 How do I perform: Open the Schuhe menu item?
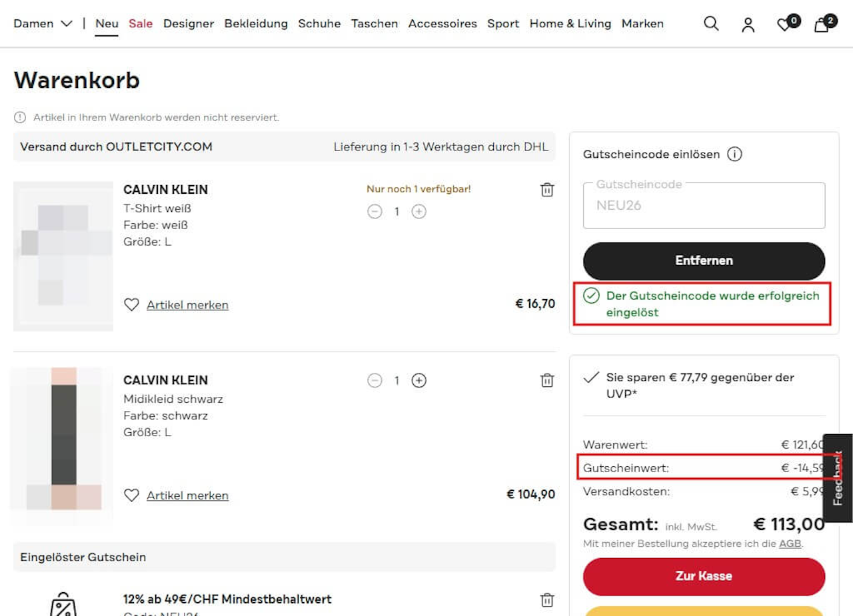tap(319, 24)
